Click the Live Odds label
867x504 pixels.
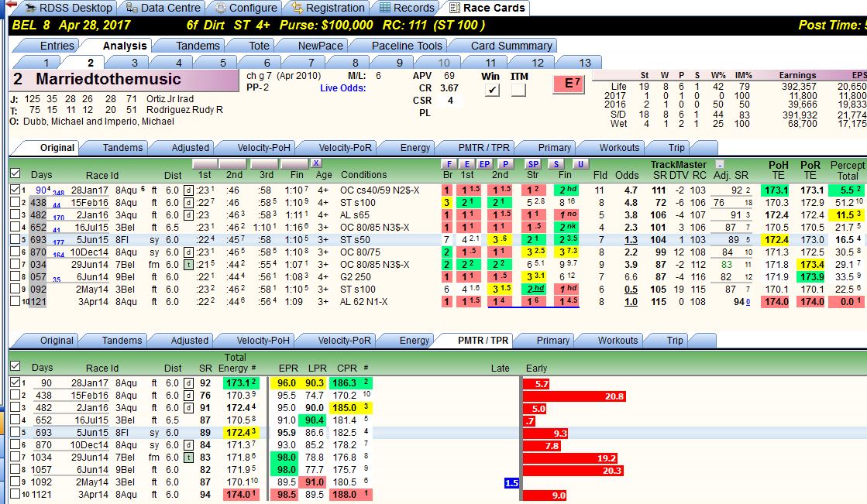[x=342, y=87]
